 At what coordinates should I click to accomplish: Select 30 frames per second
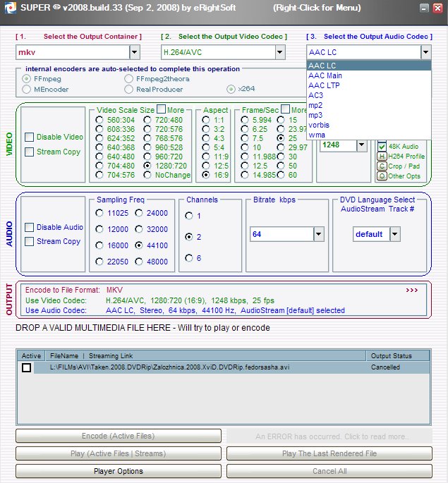tap(280, 157)
